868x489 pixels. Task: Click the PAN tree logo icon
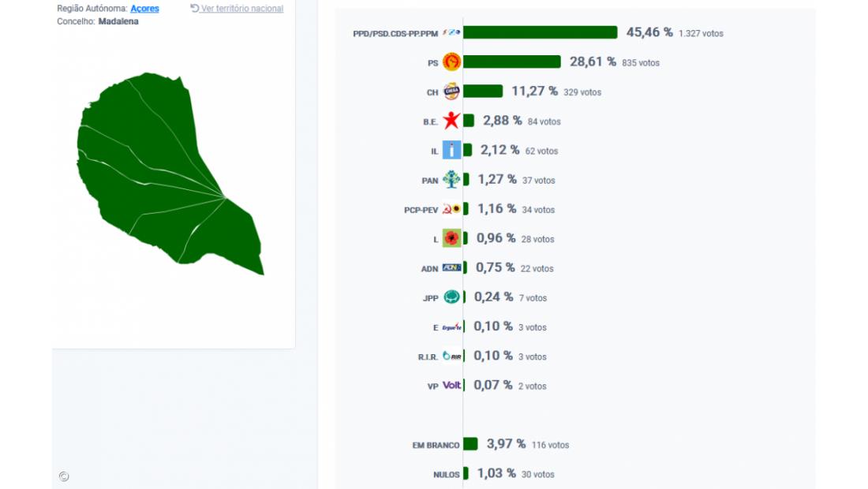tap(451, 180)
